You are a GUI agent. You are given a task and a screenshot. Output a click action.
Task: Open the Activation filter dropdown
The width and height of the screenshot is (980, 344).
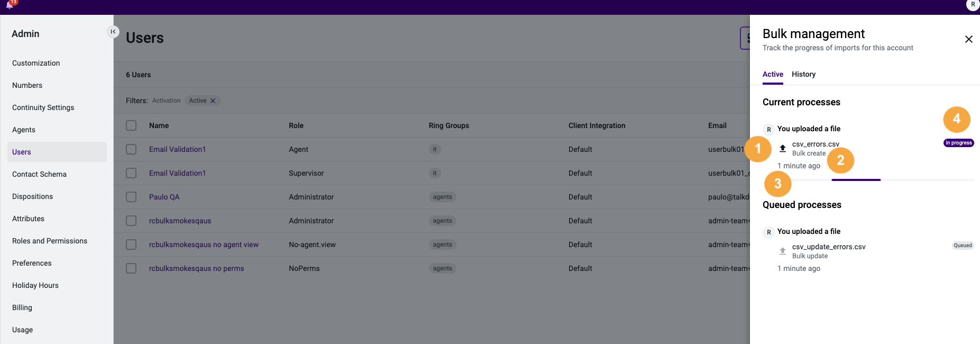point(166,100)
